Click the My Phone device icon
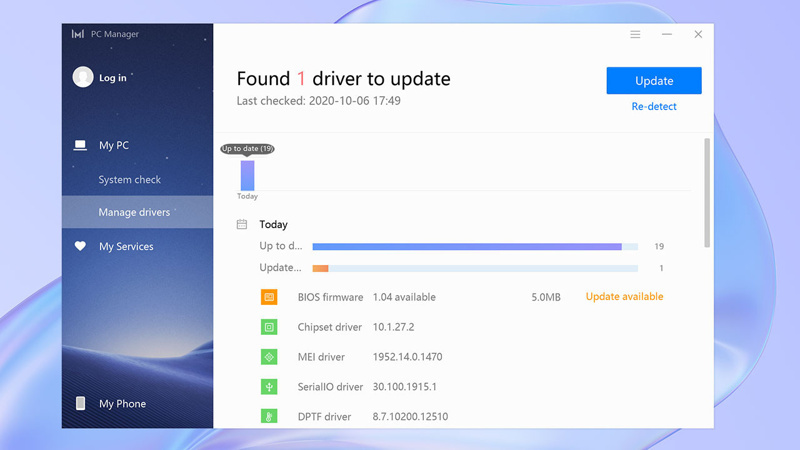 (x=80, y=403)
